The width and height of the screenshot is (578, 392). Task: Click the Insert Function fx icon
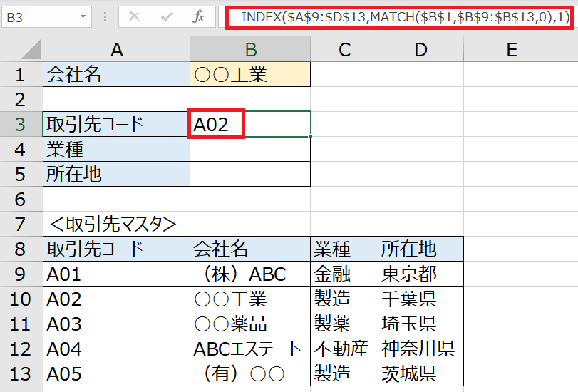point(198,16)
